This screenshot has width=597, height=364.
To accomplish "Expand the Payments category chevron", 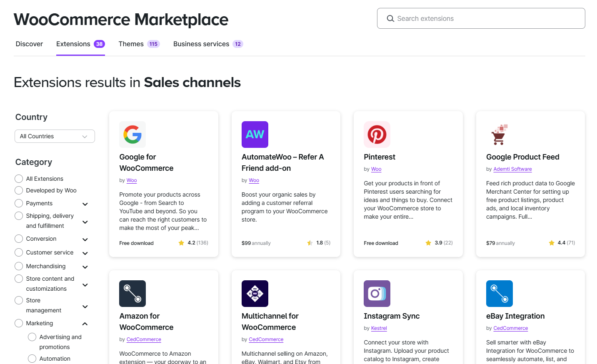I will [x=85, y=204].
